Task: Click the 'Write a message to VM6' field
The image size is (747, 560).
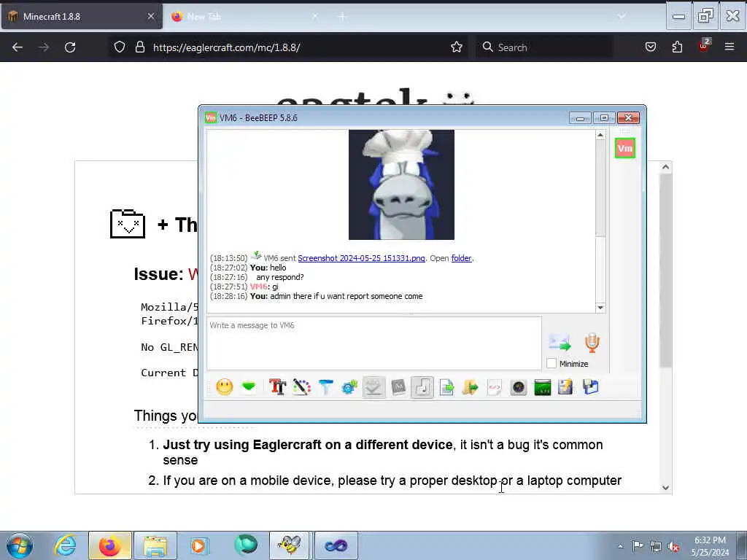Action: 374,343
